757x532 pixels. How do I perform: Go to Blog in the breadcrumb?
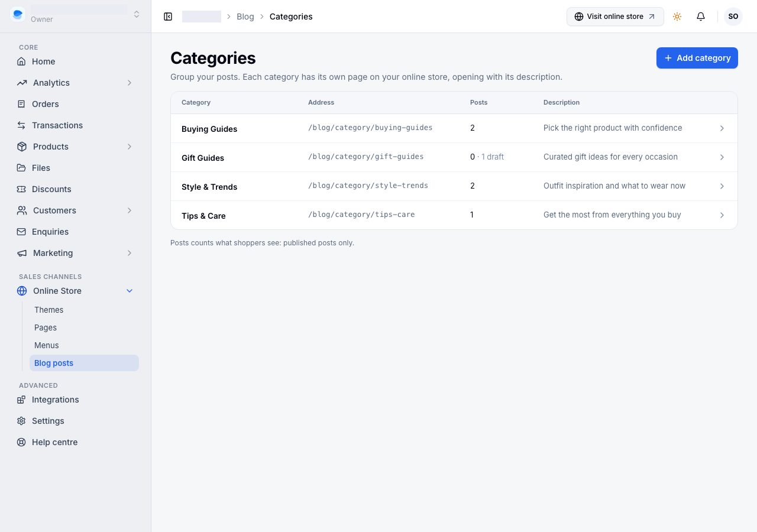tap(245, 17)
